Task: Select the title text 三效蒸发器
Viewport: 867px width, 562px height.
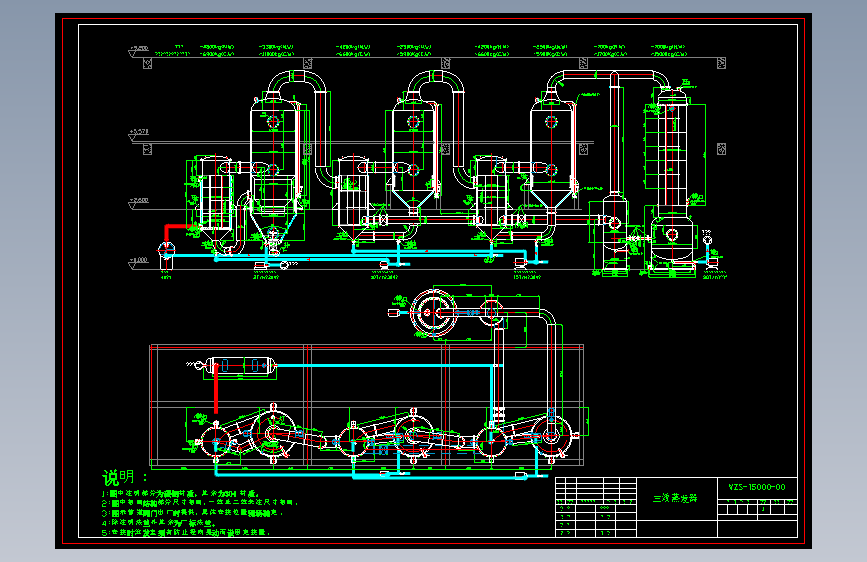Action: 675,498
